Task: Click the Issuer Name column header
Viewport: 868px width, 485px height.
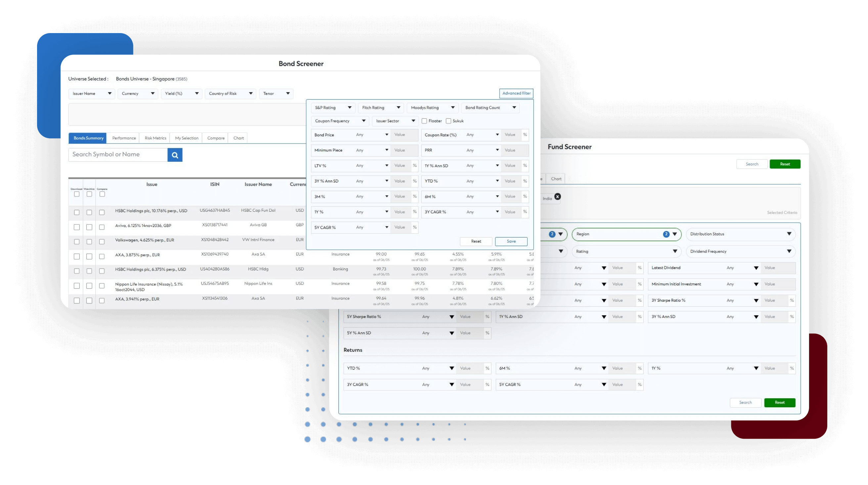Action: [x=258, y=185]
